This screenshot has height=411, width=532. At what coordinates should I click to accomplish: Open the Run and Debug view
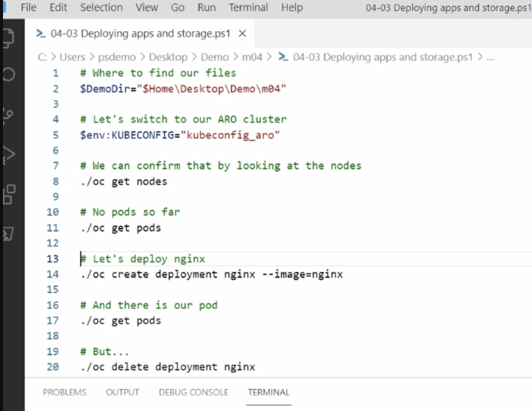[9, 155]
